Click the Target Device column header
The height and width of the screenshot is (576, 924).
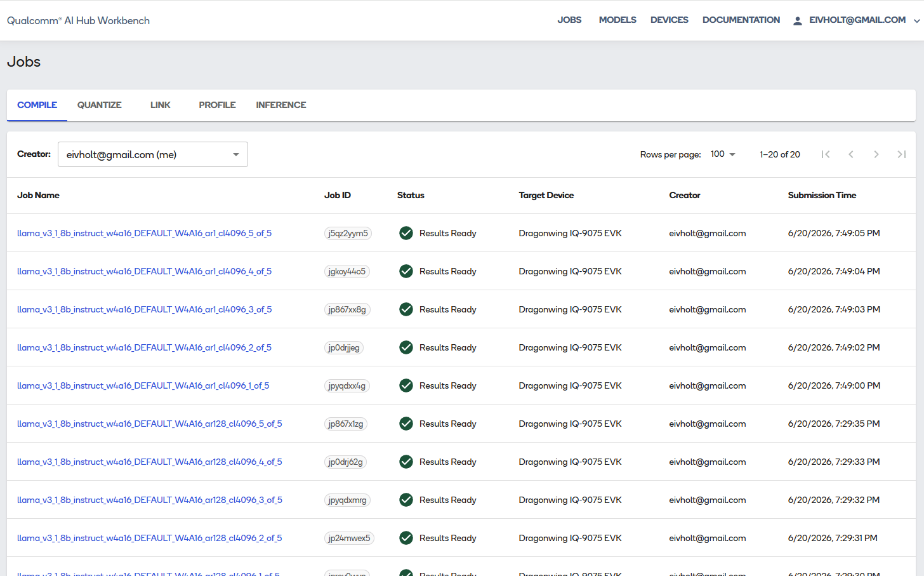tap(546, 195)
